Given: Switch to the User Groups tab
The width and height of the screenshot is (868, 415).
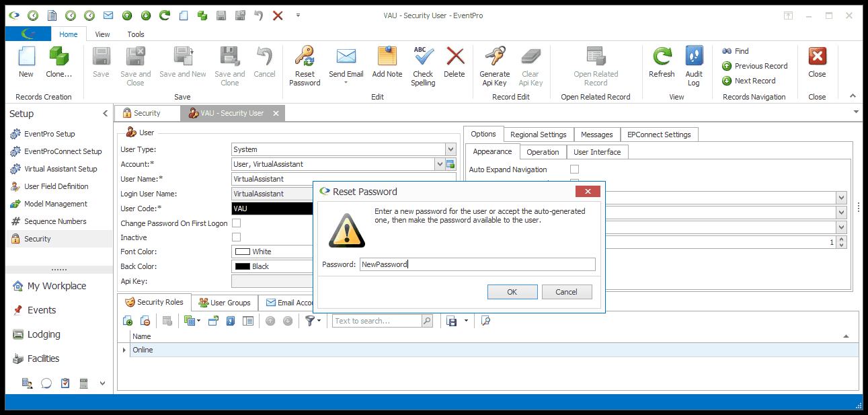Looking at the screenshot, I should 225,303.
